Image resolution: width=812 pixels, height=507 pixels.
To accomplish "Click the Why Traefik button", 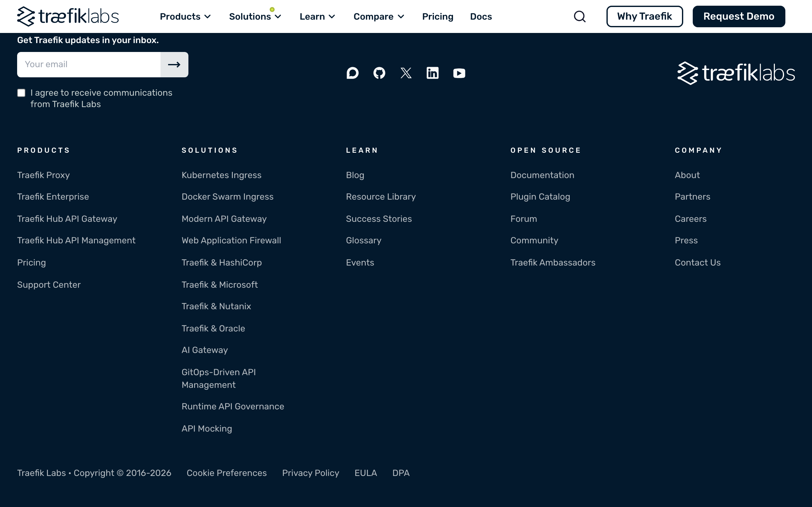I will 644,16.
